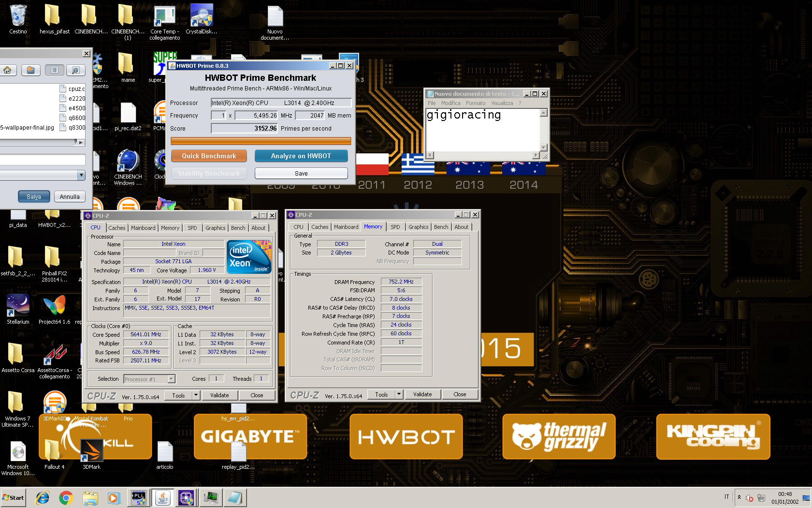Open SPD tab in right CPU-Z
This screenshot has width=812, height=508.
tap(395, 227)
